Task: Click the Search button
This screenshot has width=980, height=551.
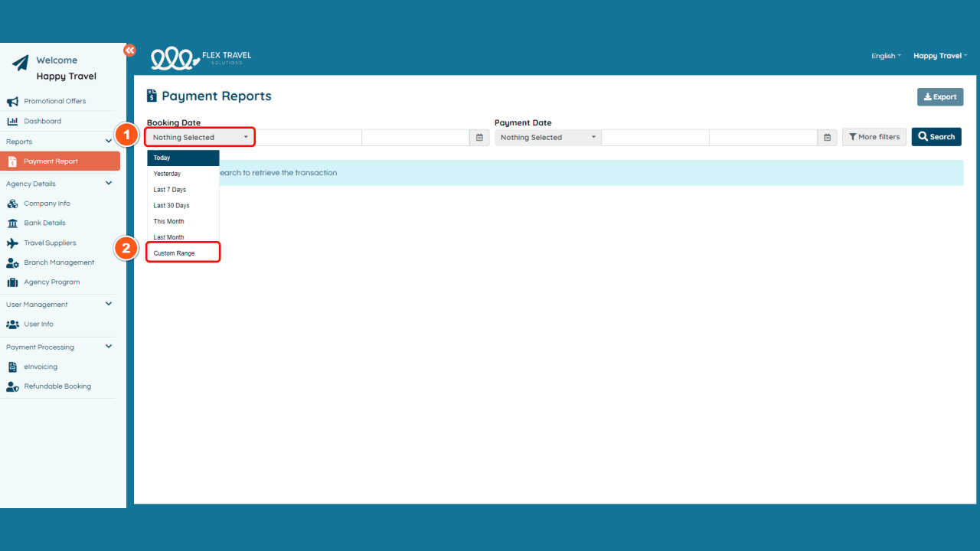Action: (936, 137)
